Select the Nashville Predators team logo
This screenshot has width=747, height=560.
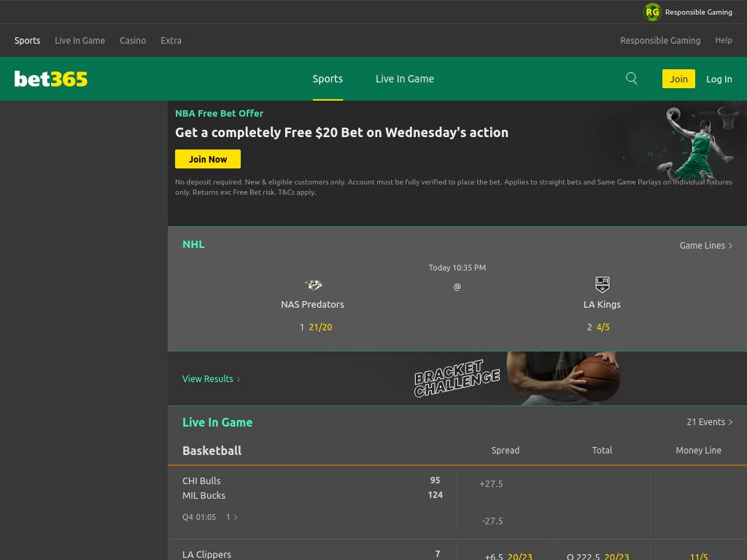pyautogui.click(x=313, y=285)
